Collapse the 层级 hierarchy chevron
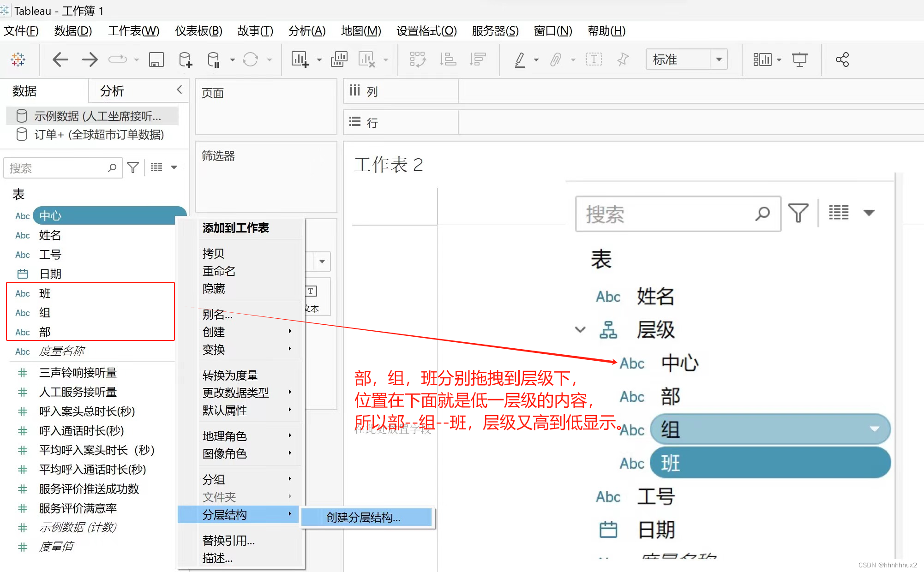 pos(580,329)
